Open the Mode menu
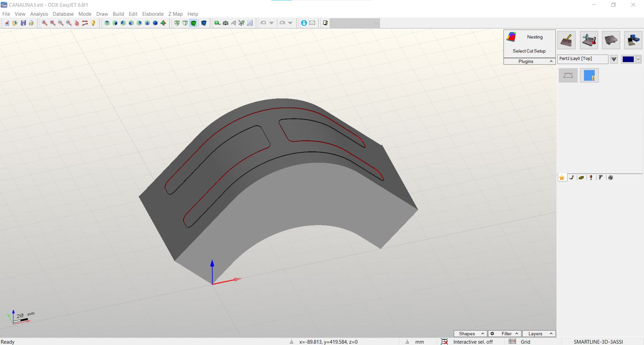Viewport: 644px width, 345px height. pyautogui.click(x=85, y=14)
